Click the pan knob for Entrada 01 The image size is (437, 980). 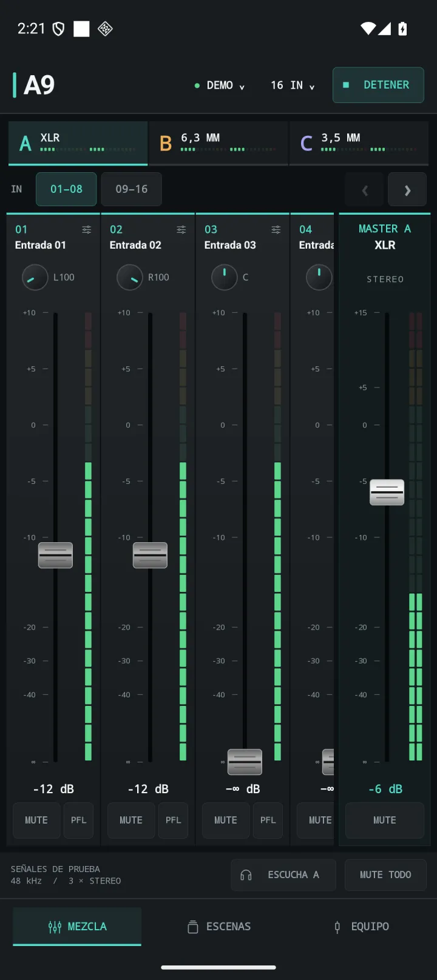point(35,277)
